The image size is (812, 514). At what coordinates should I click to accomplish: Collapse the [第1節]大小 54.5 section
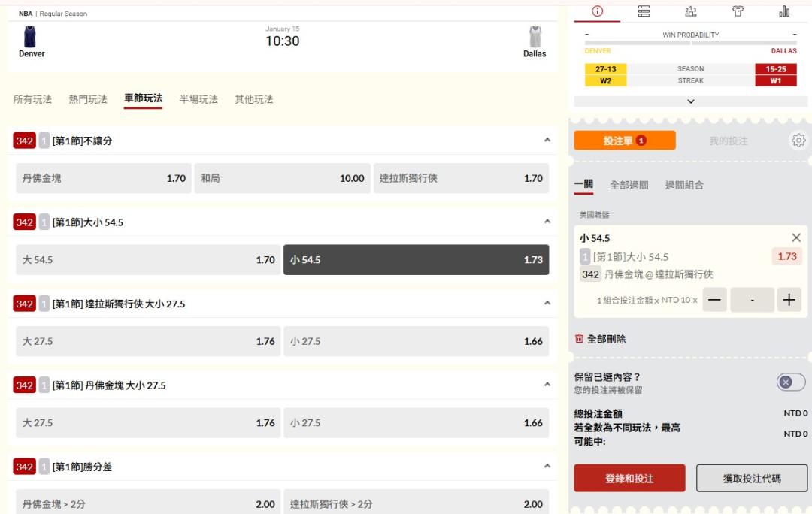coord(547,222)
